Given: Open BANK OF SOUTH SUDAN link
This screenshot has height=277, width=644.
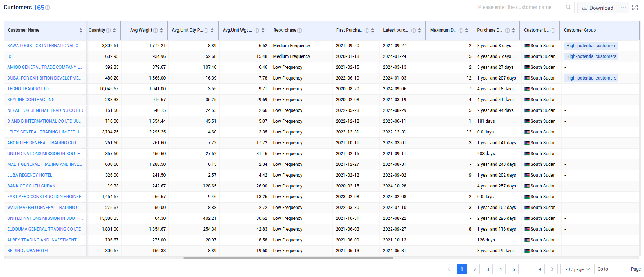Looking at the screenshot, I should pyautogui.click(x=31, y=186).
